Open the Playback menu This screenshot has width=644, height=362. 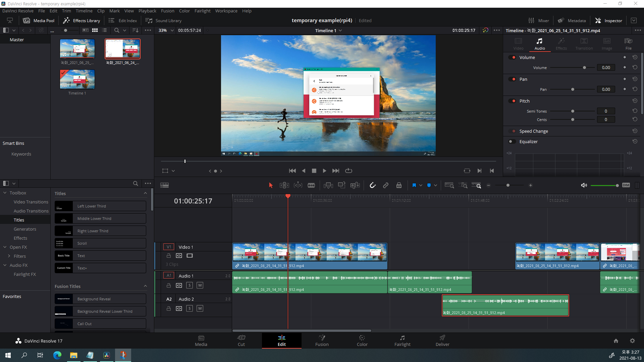point(147,11)
